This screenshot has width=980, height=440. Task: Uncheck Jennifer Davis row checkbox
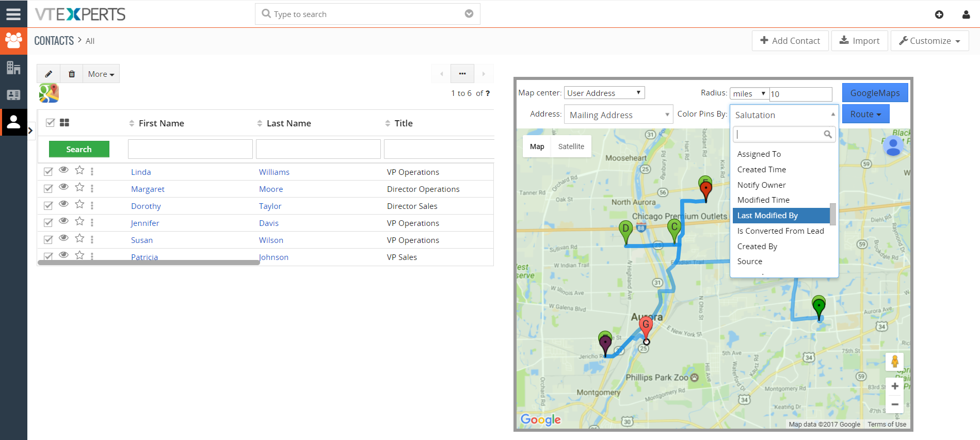click(48, 223)
